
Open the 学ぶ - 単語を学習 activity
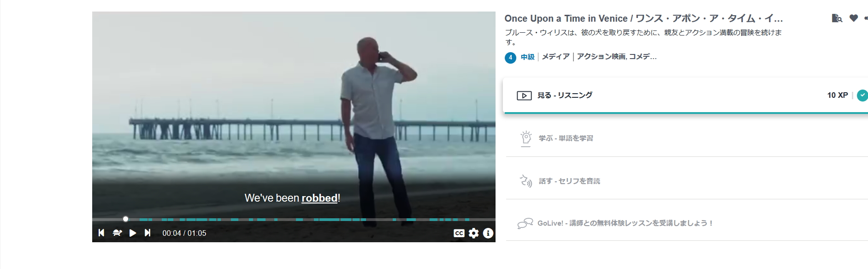click(687, 138)
